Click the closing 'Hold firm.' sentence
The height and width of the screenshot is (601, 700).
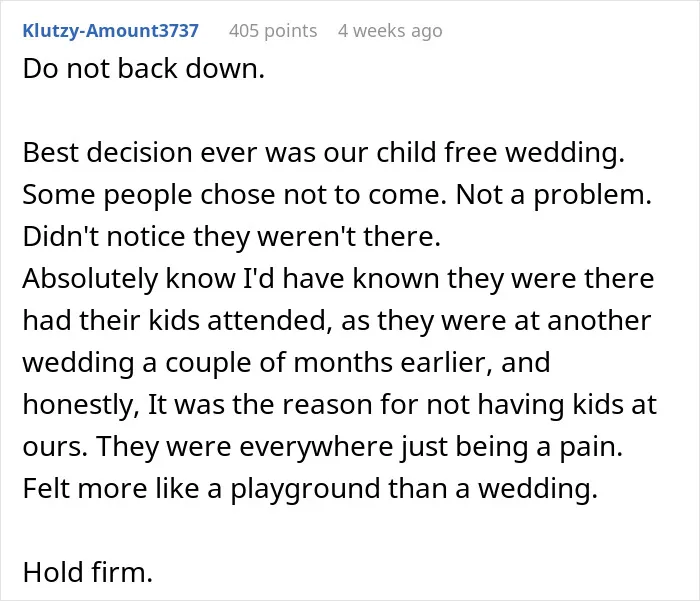tap(88, 572)
